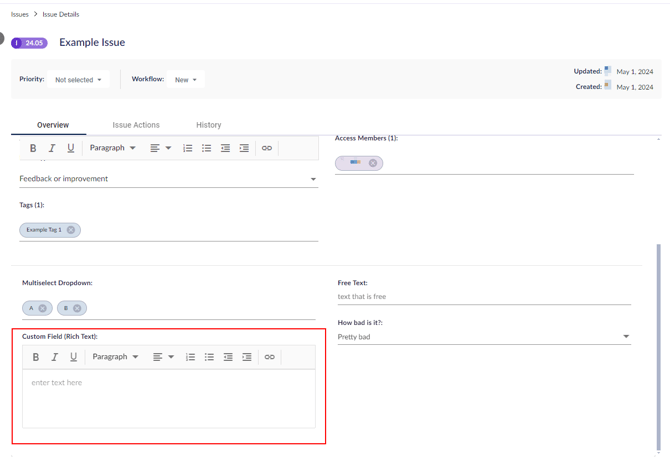Open the Workflow dropdown showing New
The width and height of the screenshot is (670, 462).
[186, 80]
